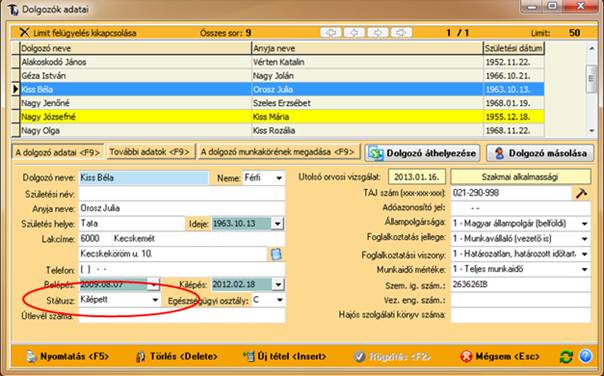The width and height of the screenshot is (604, 376).
Task: Click the Útlevél száma input field
Action: pos(182,316)
